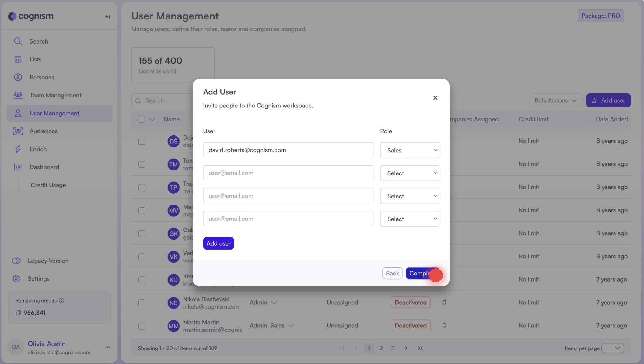Expand the Bulk Actions dropdown

[556, 100]
